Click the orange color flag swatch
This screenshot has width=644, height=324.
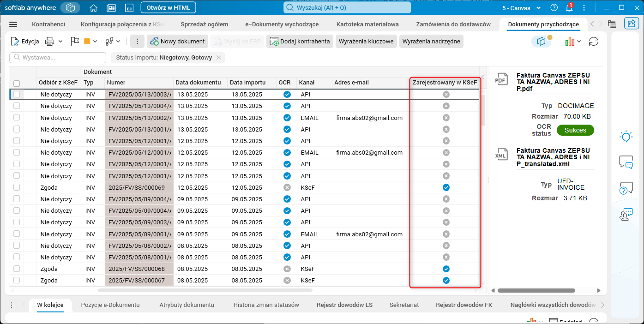point(87,42)
